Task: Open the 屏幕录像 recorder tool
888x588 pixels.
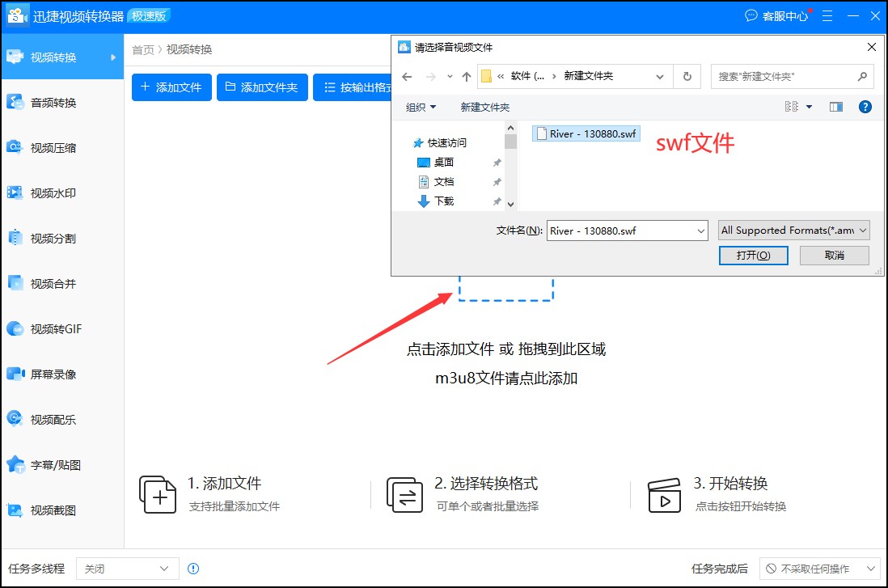Action: coord(49,374)
